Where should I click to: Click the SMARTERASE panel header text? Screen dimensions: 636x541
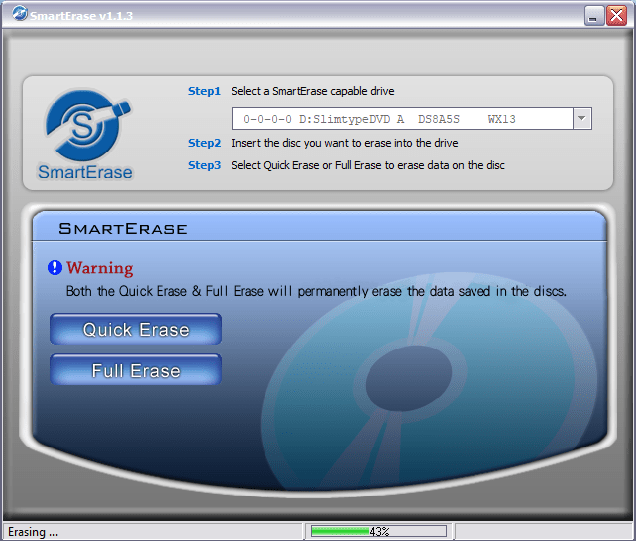(122, 229)
